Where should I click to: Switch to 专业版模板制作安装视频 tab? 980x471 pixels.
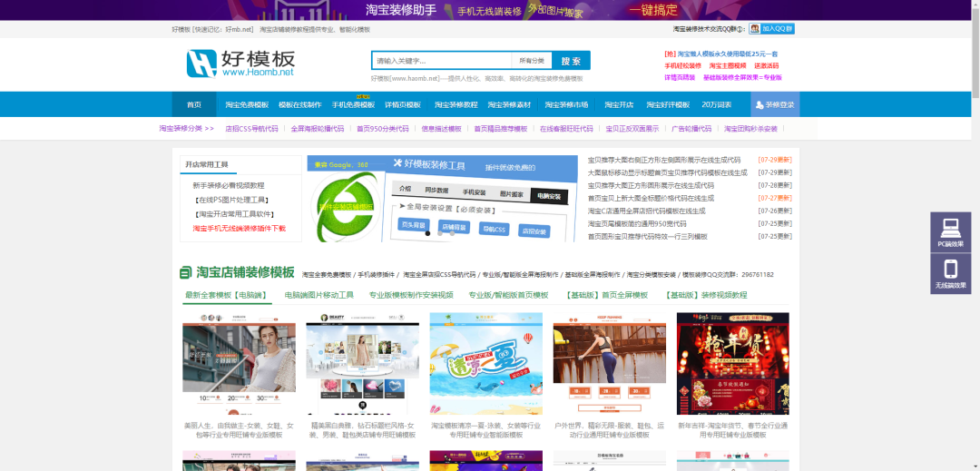(x=411, y=295)
